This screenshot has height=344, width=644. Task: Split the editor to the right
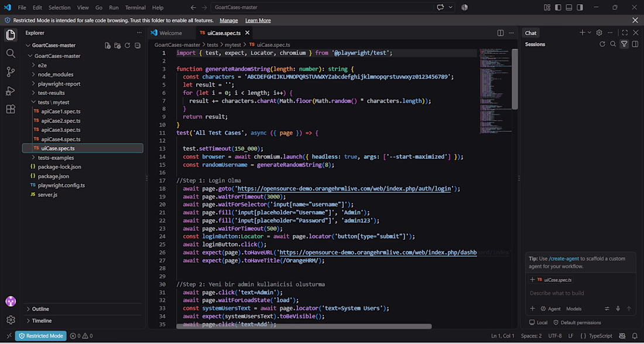(x=500, y=33)
